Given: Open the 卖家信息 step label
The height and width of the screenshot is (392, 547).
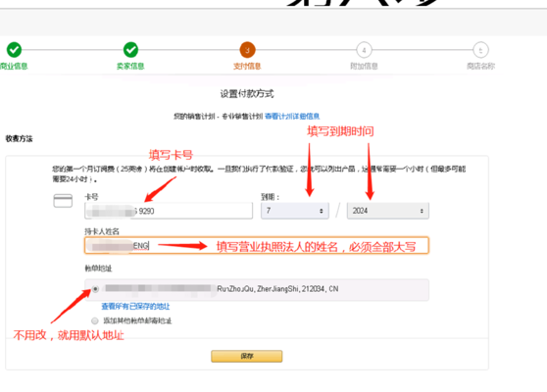Looking at the screenshot, I should 130,66.
